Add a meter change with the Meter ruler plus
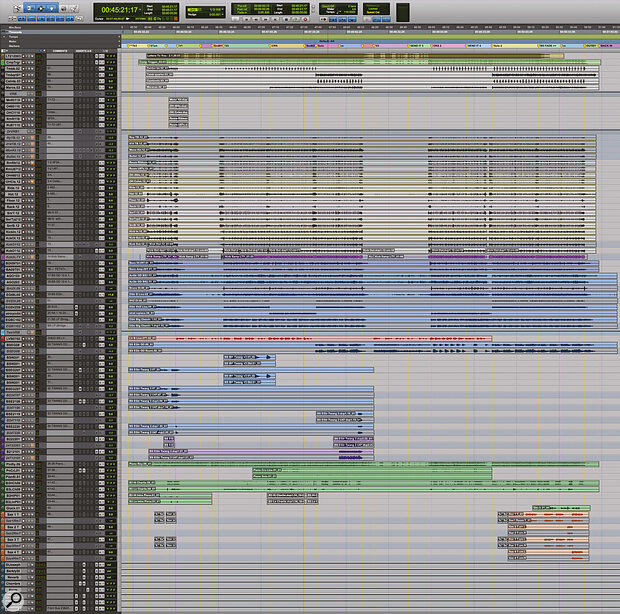The width and height of the screenshot is (620, 614). point(119,41)
